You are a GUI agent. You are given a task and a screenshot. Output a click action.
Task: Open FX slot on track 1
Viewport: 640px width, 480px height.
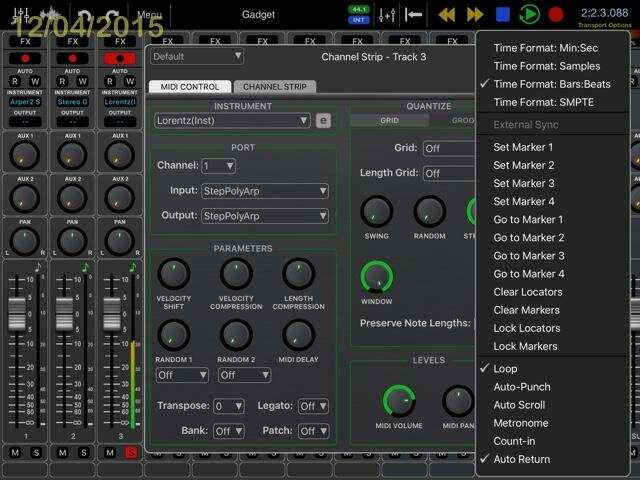tap(25, 41)
